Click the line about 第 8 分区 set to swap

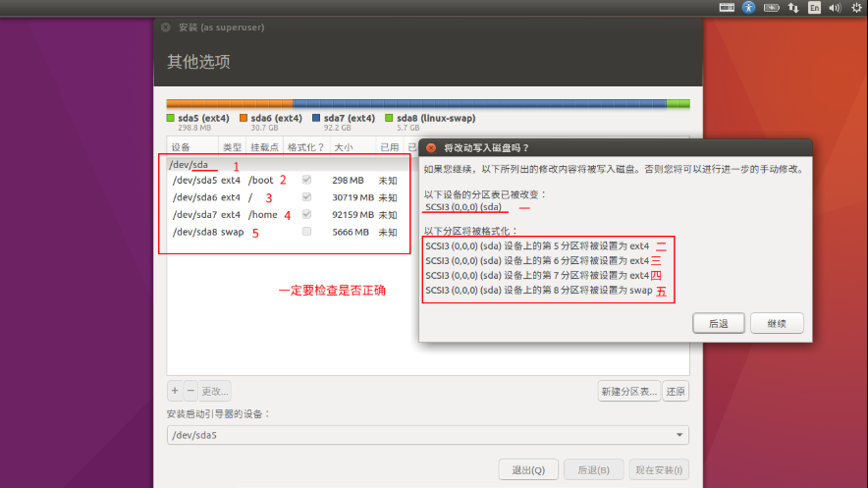tap(539, 290)
